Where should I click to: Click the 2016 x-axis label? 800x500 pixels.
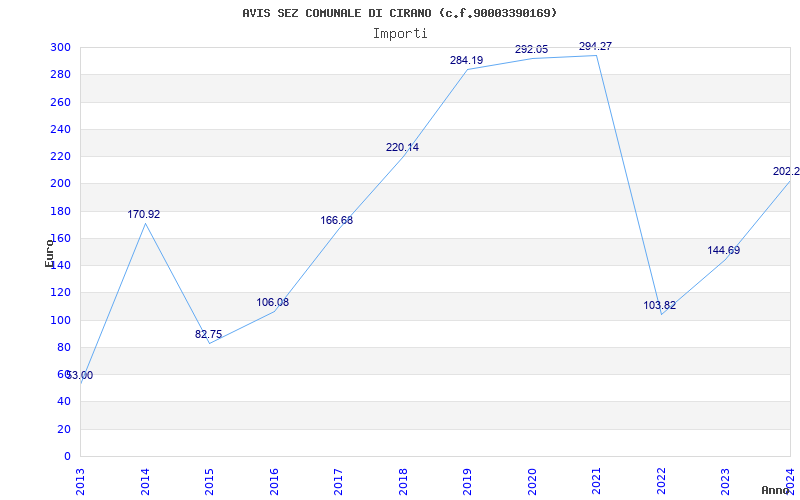click(274, 482)
